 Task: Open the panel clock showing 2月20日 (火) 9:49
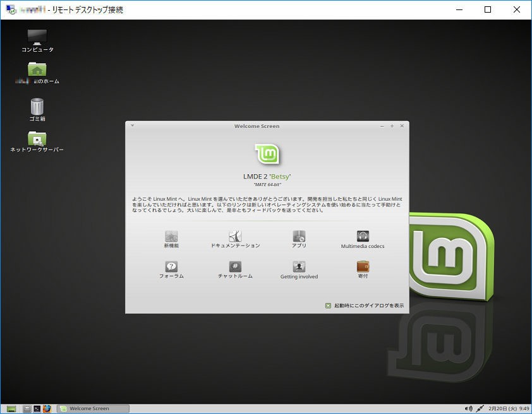tap(509, 408)
